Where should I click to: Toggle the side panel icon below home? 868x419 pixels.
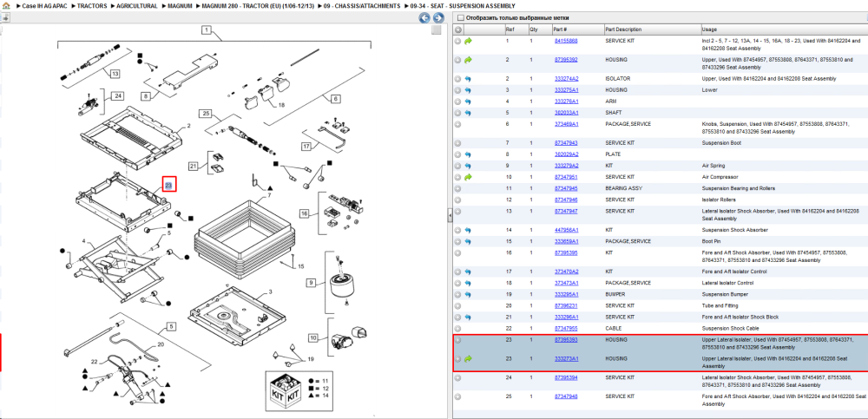pyautogui.click(x=5, y=17)
